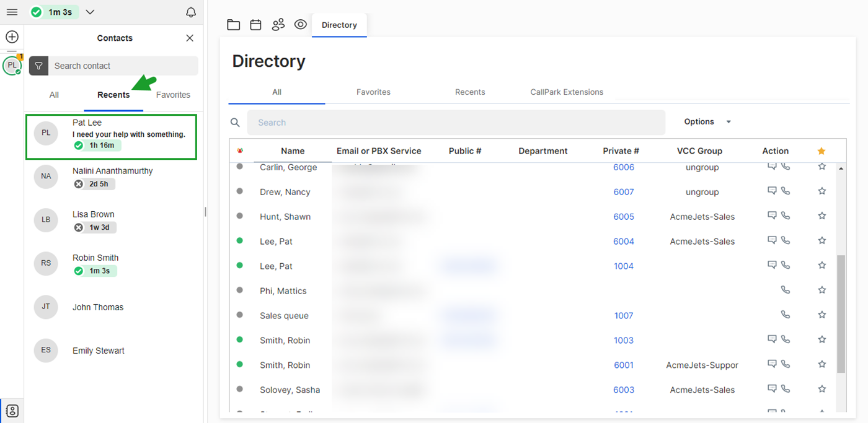Viewport: 868px width, 423px height.
Task: Open the PL conversation avatar in sidebar
Action: [12, 65]
